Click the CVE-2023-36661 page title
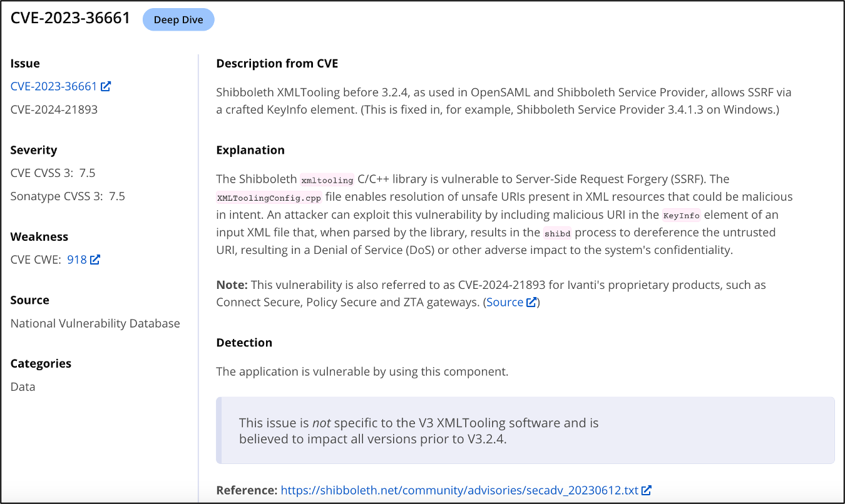 coord(70,18)
